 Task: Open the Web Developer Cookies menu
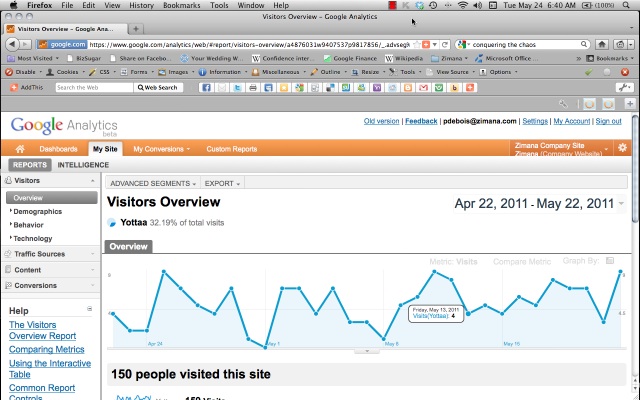pyautogui.click(x=65, y=72)
